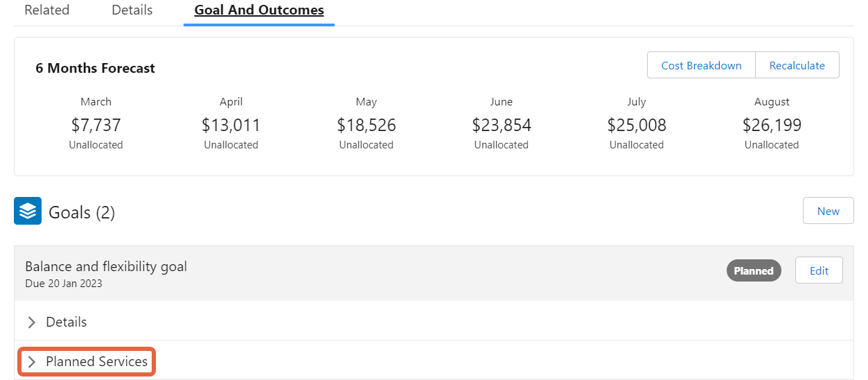Switch to the Related tab
This screenshot has height=380, width=868.
coord(47,10)
